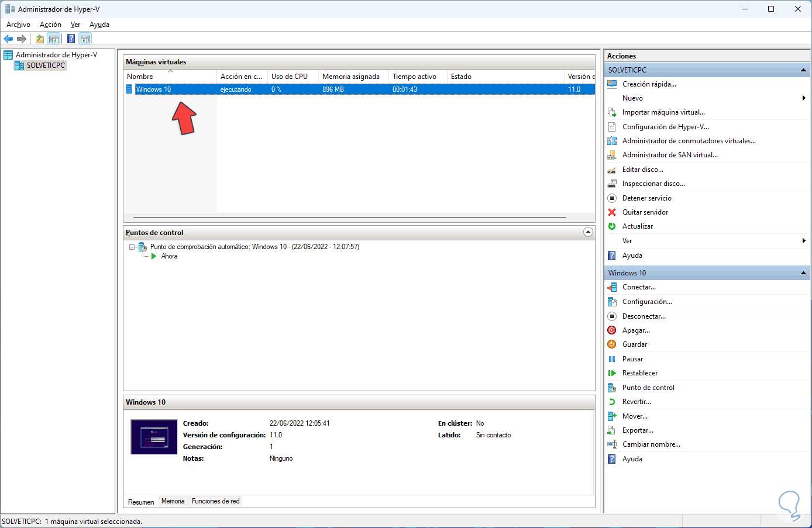Select the Windows 10 virtual machine name
Image resolution: width=812 pixels, height=528 pixels.
154,89
